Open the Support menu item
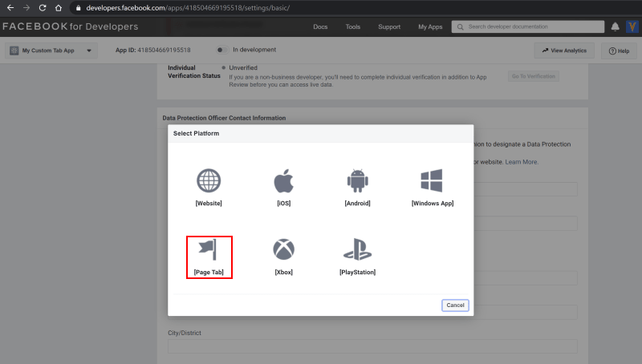The width and height of the screenshot is (642, 364). [389, 26]
